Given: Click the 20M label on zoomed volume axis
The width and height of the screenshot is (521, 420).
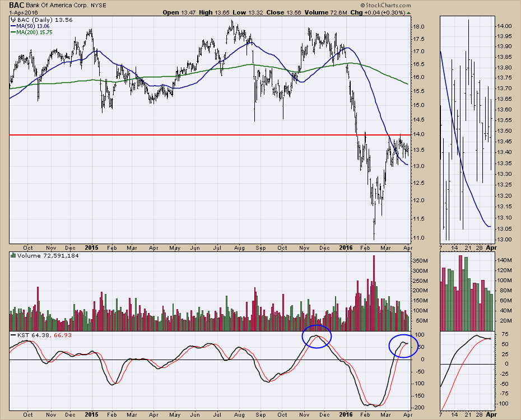Looking at the screenshot, I should [506, 321].
